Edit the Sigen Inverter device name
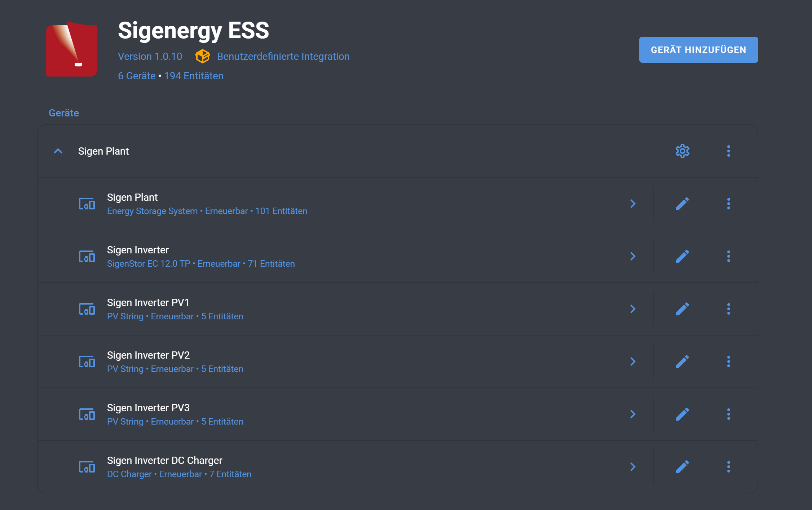 click(x=682, y=256)
